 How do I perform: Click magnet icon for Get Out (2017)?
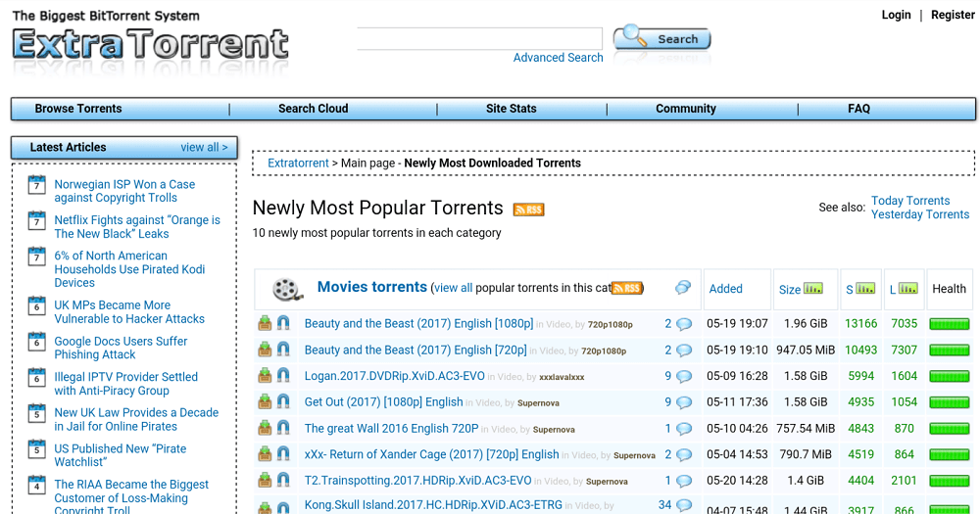[x=283, y=402]
